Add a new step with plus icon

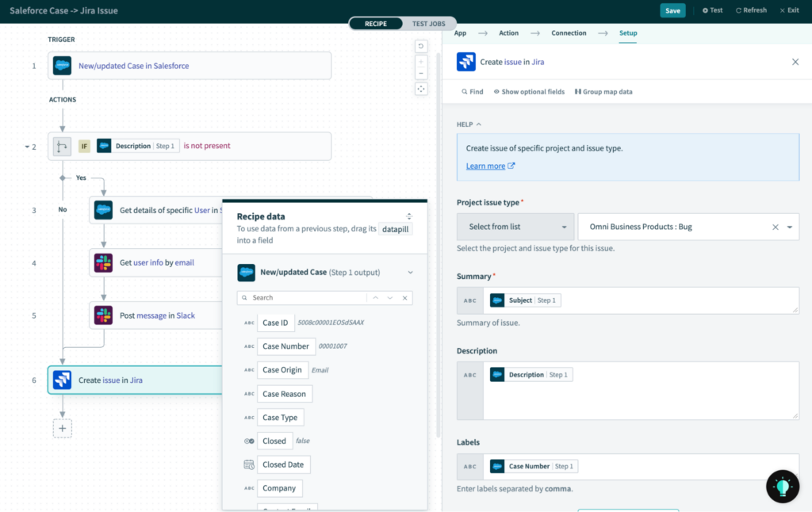tap(63, 428)
